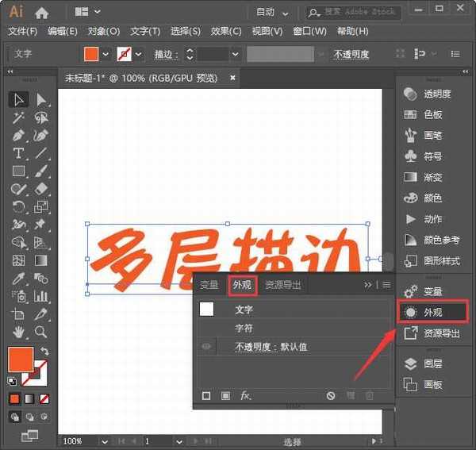Set paint mode to None in toolbox

44,398
